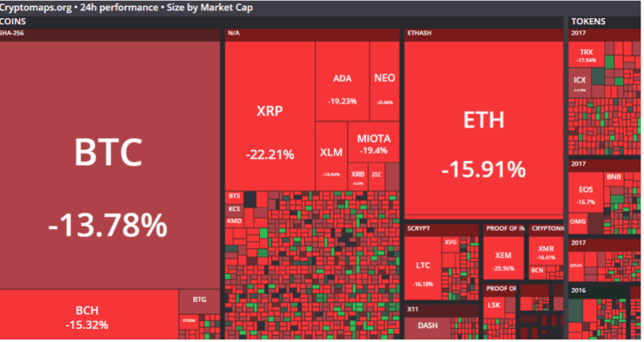Open the XEM tile at -20.96%
The height and width of the screenshot is (342, 644).
503,259
